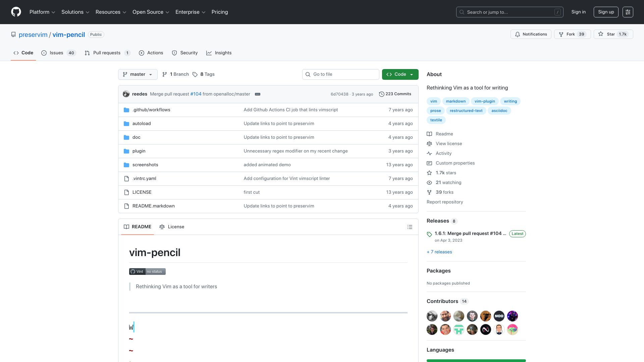Open the Security tab
This screenshot has width=644, height=362.
pos(185,53)
